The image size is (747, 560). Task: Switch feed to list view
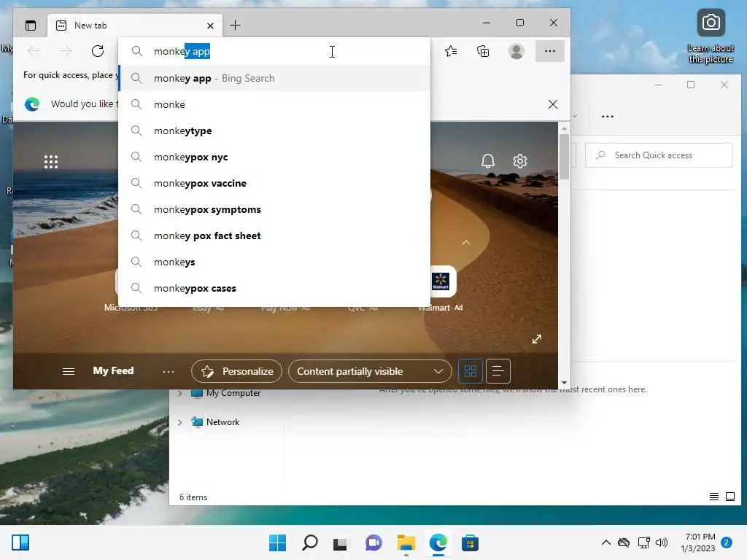[498, 371]
